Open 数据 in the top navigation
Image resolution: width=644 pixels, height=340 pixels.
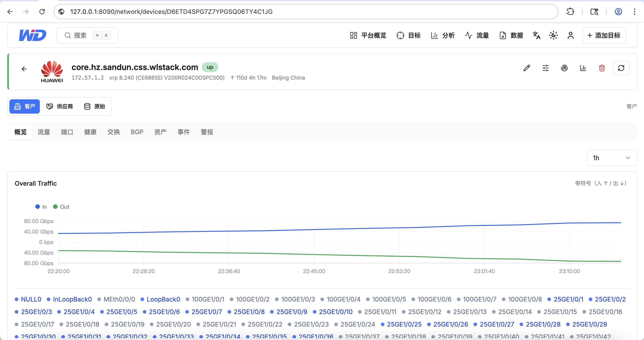(511, 36)
